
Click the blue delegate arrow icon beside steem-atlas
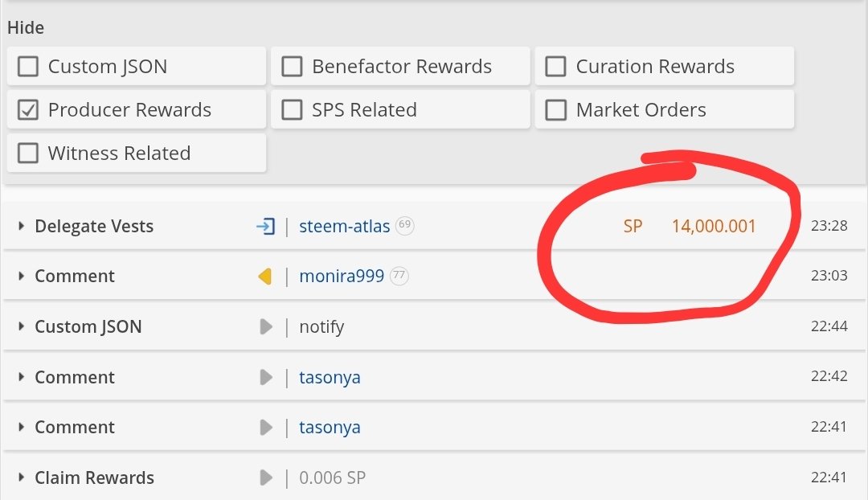click(266, 227)
